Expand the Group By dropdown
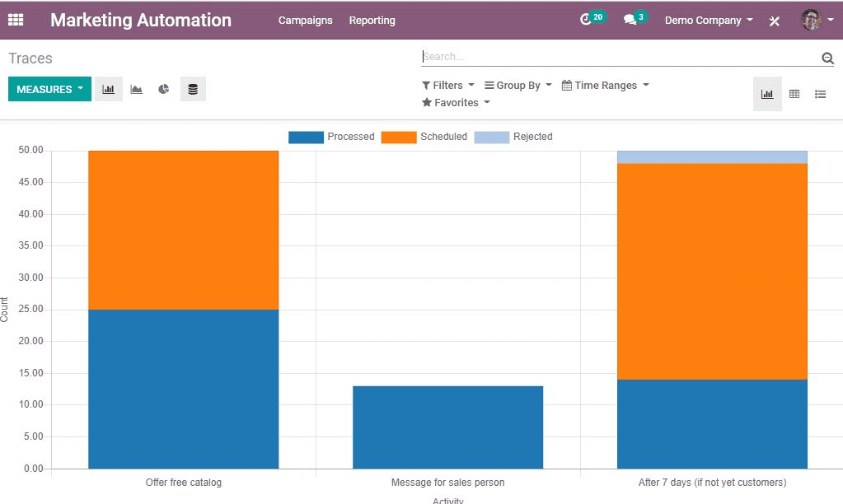 tap(518, 86)
